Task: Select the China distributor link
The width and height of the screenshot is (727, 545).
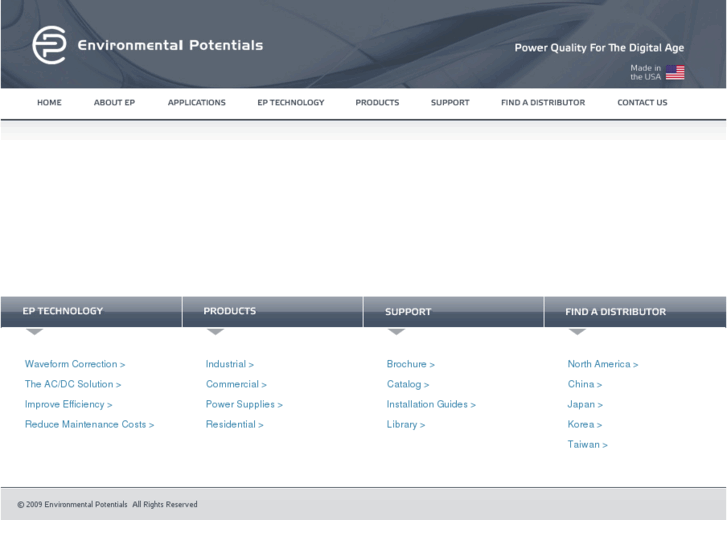Action: (x=585, y=384)
